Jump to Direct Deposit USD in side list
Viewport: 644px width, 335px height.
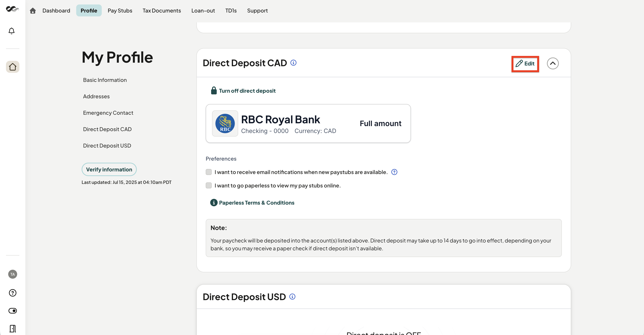point(107,146)
